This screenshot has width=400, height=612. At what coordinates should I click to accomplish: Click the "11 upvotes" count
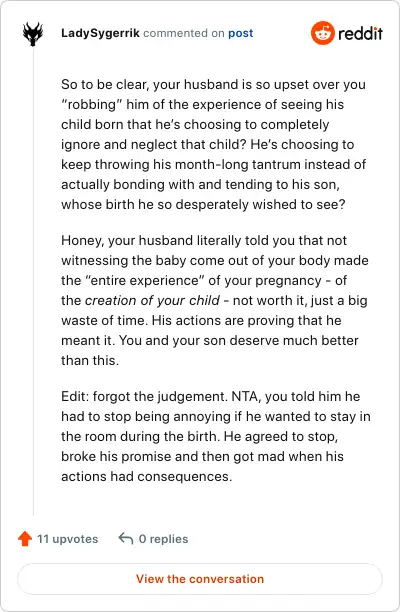(x=68, y=539)
